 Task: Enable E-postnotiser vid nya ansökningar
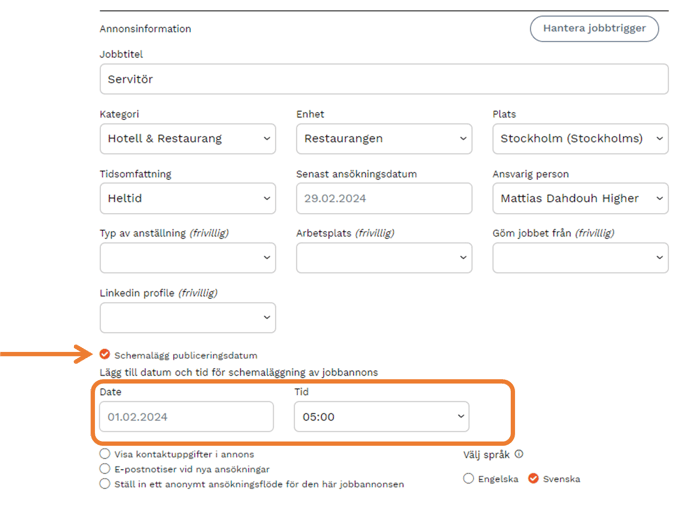point(105,468)
